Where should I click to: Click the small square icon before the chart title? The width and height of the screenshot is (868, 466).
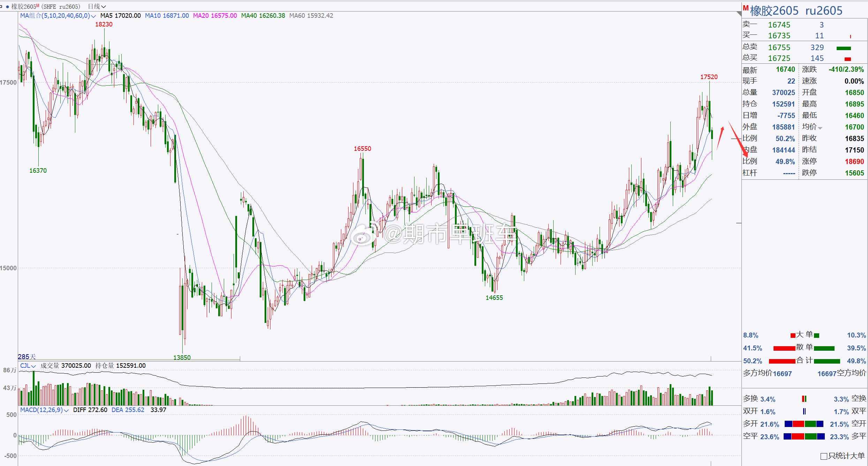pyautogui.click(x=1, y=7)
